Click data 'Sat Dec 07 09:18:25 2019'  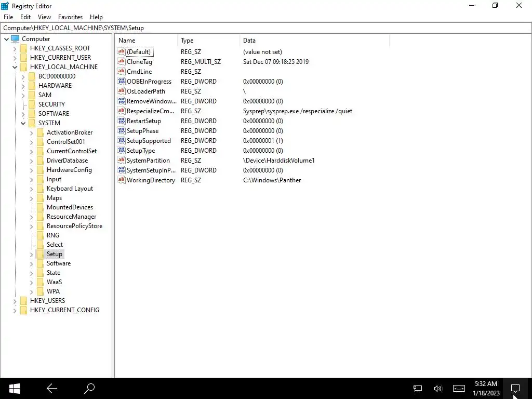(x=275, y=61)
